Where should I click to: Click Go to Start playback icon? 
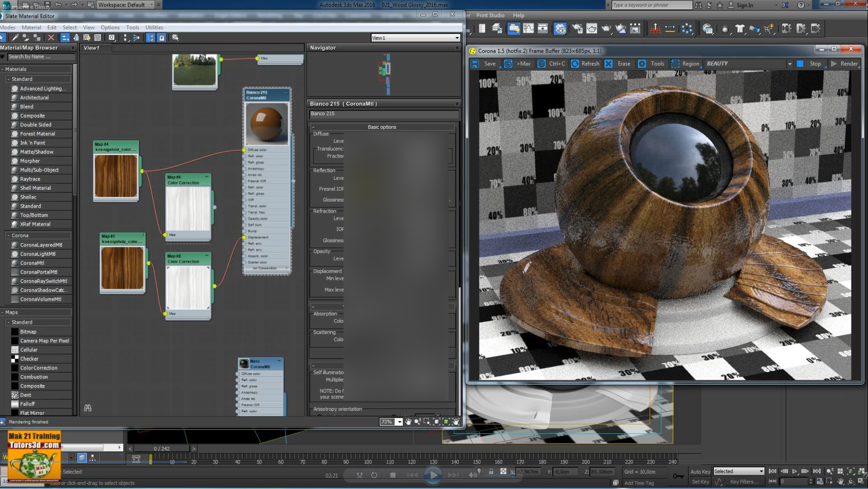coord(772,471)
